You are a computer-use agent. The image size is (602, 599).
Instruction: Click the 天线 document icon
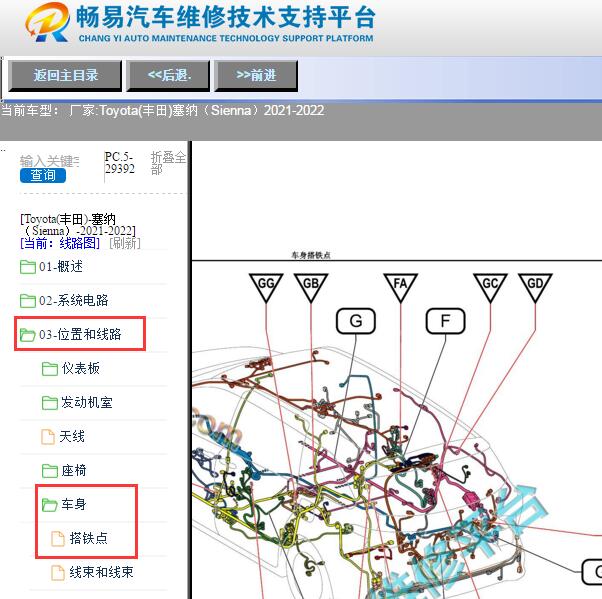pos(48,437)
